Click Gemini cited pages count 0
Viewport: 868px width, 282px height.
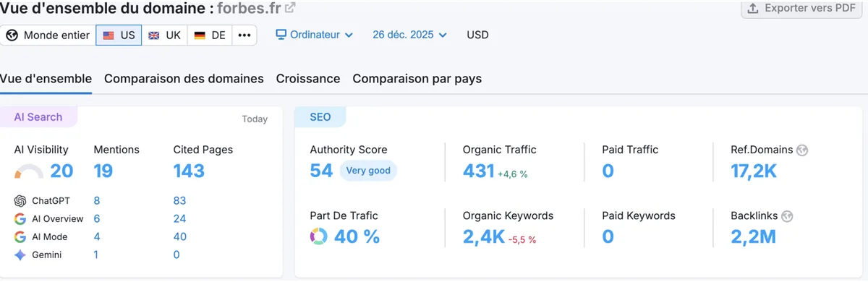click(176, 255)
